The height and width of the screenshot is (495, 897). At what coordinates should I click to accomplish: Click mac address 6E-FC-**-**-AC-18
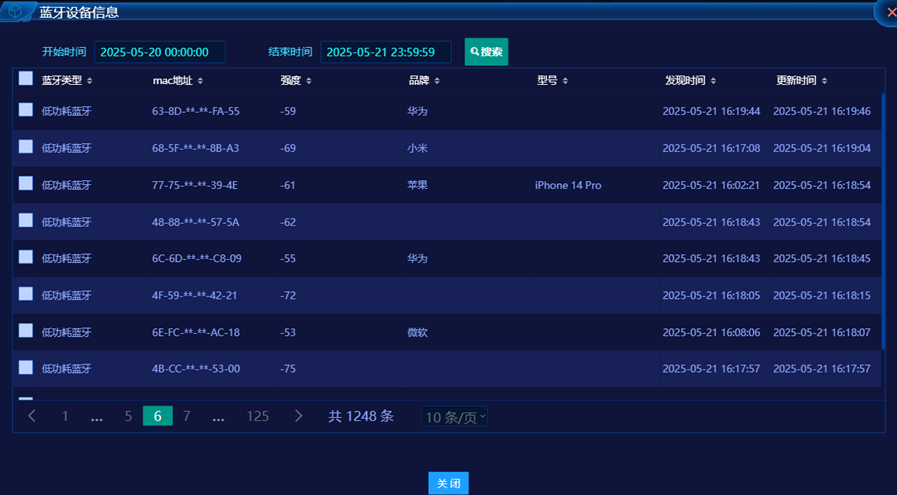point(196,332)
